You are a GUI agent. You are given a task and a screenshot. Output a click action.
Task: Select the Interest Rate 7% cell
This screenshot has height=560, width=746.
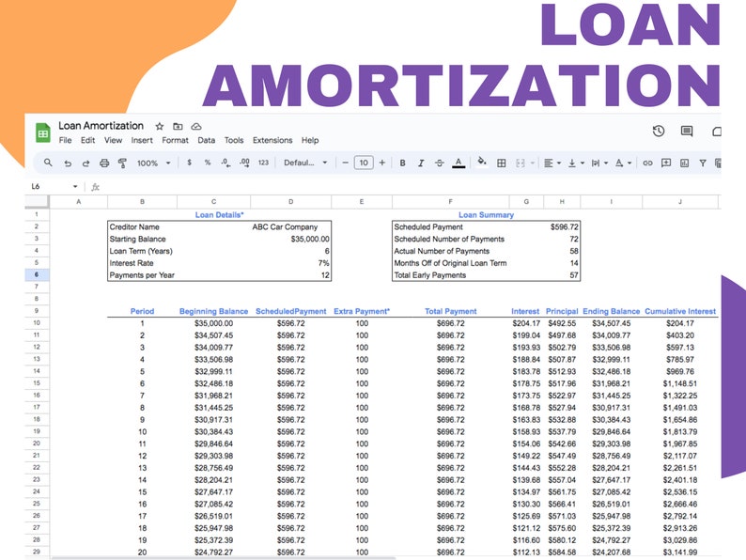point(290,263)
